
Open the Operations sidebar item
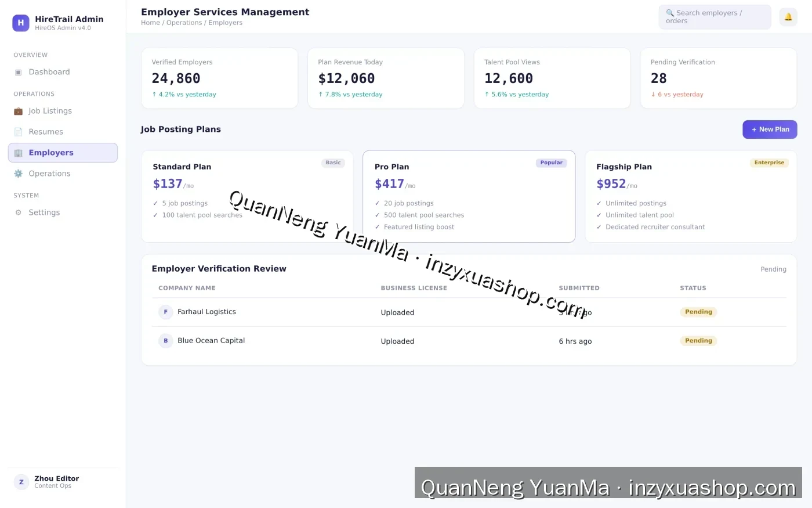coord(63,174)
